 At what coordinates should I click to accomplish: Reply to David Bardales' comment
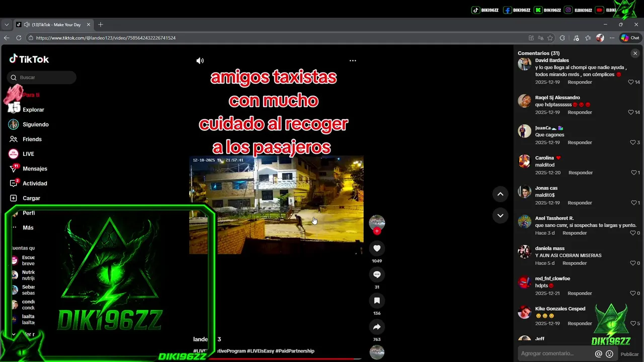580,82
